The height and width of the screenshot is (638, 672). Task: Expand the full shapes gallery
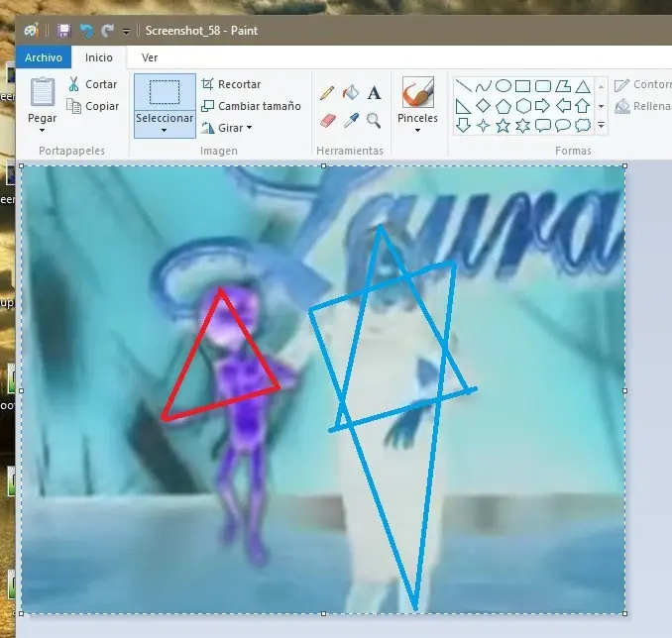tap(601, 126)
